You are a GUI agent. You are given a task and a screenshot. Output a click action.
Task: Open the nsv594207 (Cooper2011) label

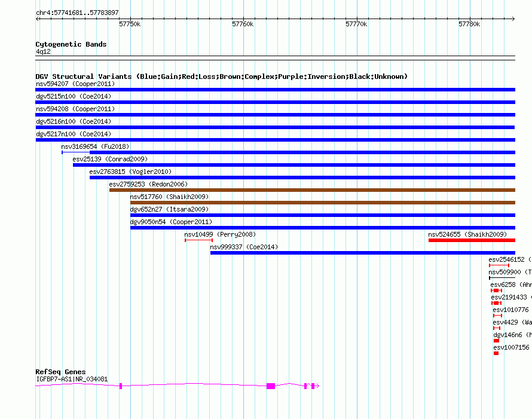click(x=75, y=84)
